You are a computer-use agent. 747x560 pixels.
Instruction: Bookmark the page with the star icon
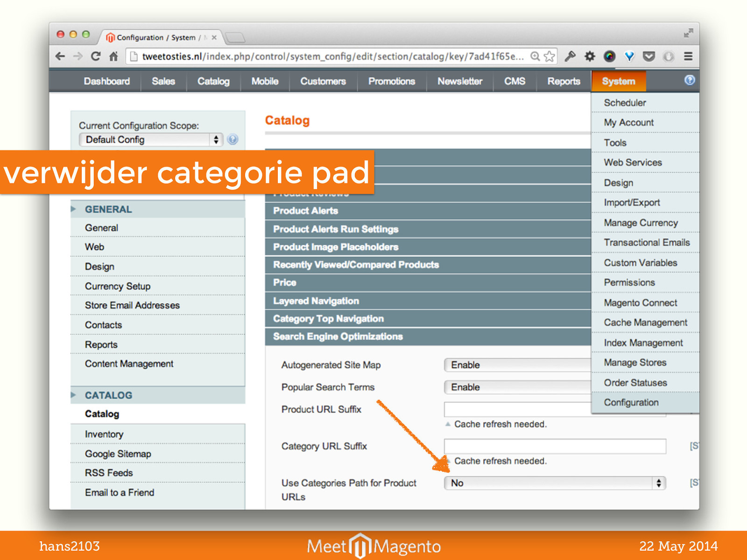[x=550, y=56]
